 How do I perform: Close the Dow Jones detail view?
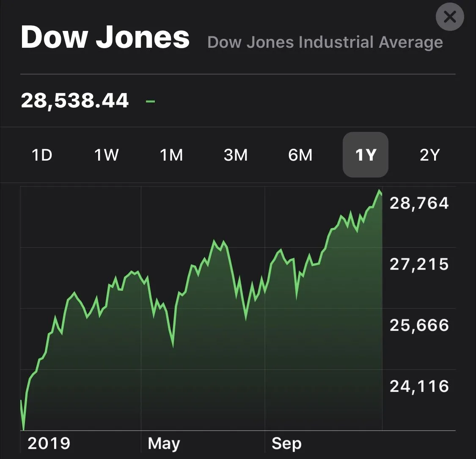450,17
